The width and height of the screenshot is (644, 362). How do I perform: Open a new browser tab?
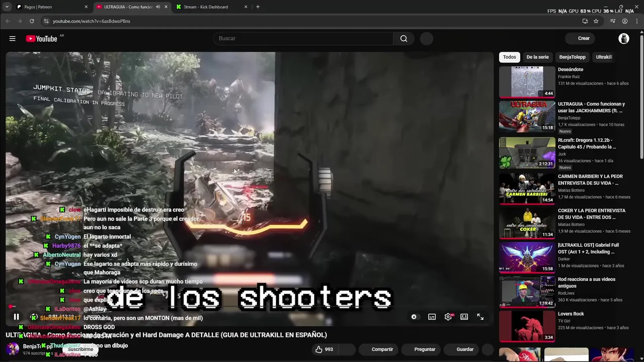pyautogui.click(x=258, y=7)
